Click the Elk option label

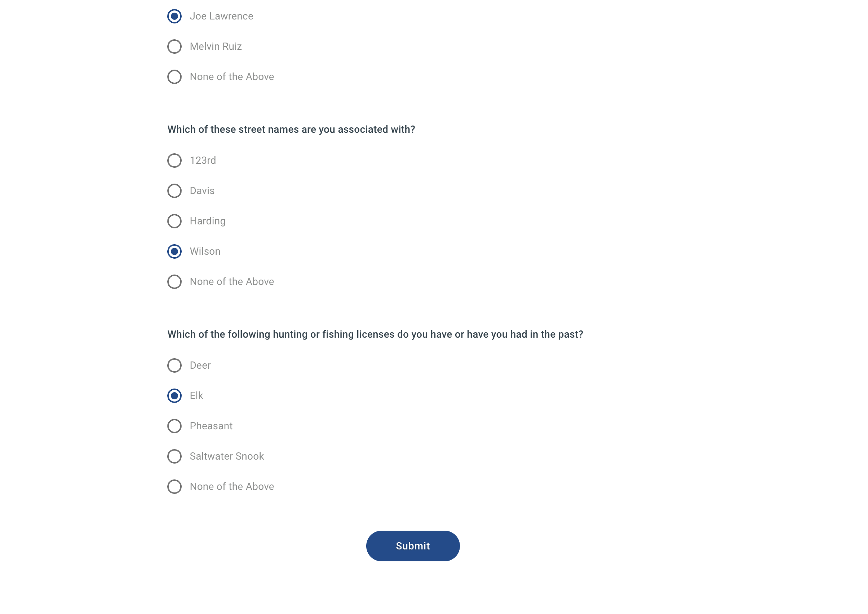(196, 396)
